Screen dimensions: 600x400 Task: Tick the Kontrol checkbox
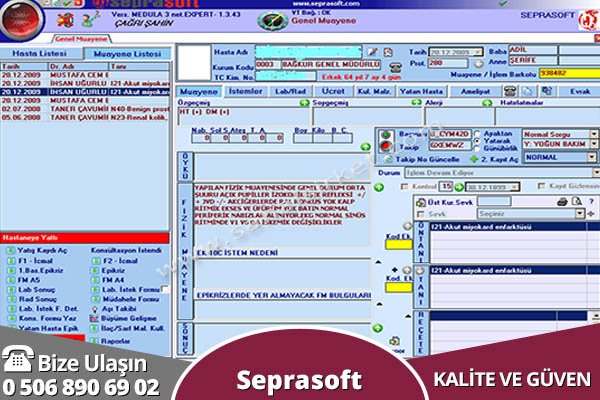coord(404,187)
